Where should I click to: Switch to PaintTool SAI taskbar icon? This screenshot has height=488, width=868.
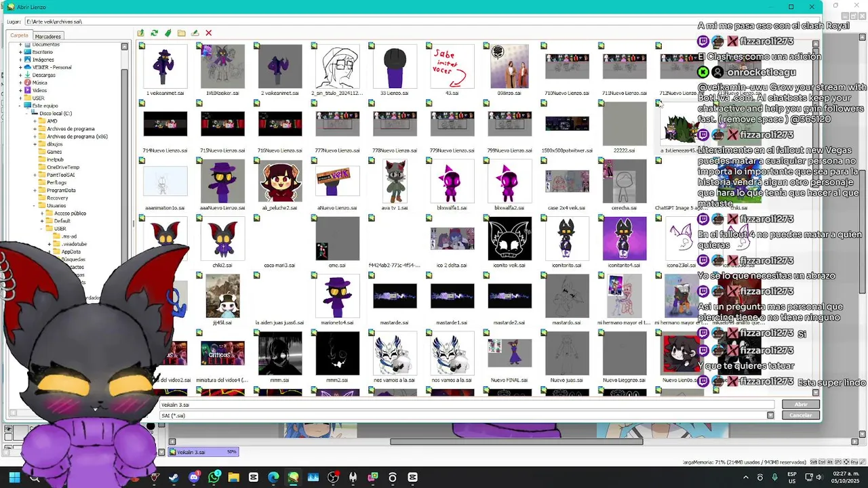tap(293, 477)
